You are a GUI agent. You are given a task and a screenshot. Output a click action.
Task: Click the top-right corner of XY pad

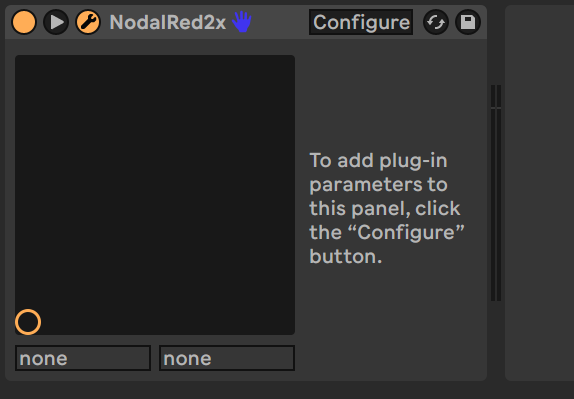click(291, 59)
